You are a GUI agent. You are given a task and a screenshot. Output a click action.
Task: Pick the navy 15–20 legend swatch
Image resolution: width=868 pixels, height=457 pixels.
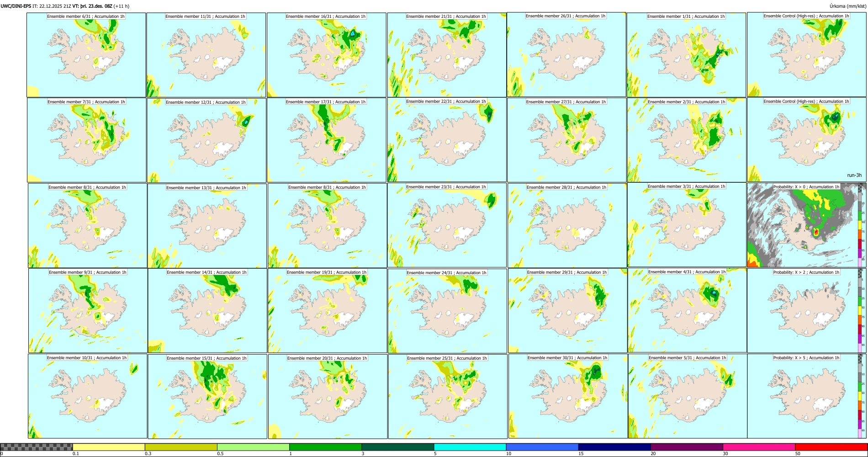tap(614, 447)
